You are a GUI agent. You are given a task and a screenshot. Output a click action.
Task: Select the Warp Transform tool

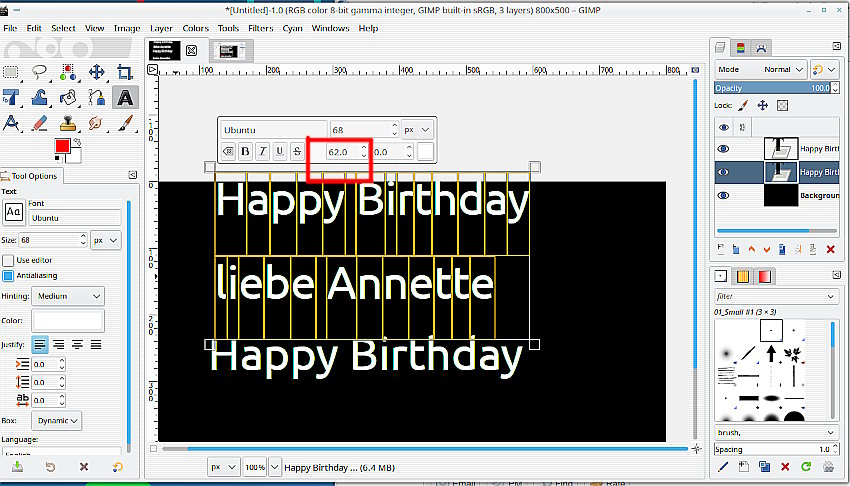pyautogui.click(x=39, y=98)
